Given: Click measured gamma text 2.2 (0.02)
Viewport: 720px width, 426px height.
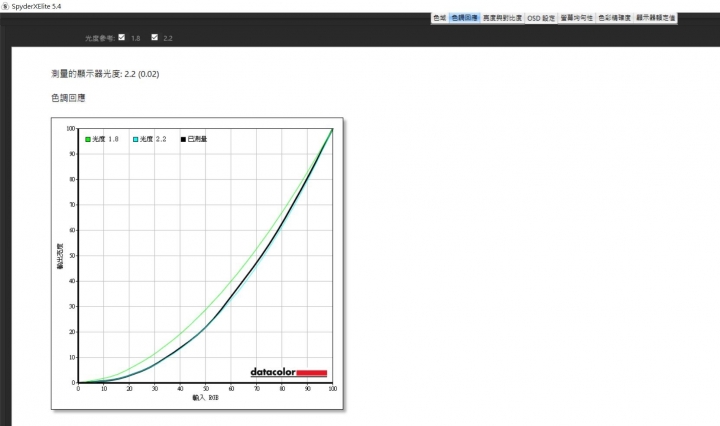Looking at the screenshot, I should click(141, 74).
